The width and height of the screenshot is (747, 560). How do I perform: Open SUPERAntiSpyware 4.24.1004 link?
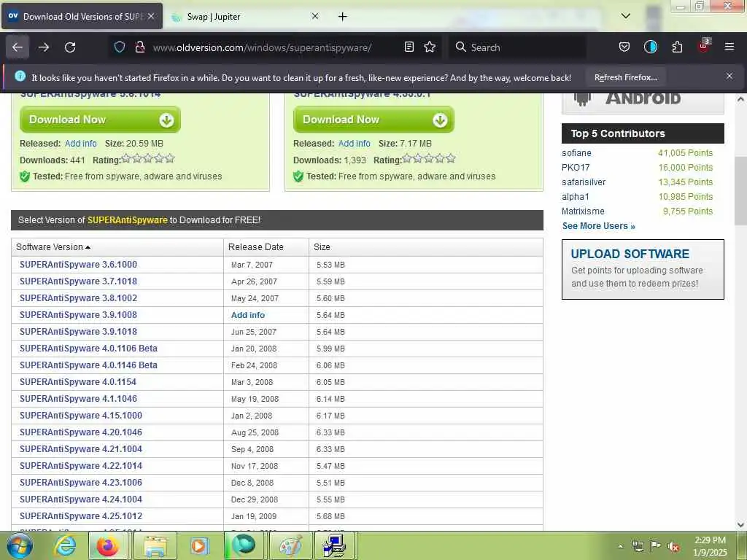[81, 499]
